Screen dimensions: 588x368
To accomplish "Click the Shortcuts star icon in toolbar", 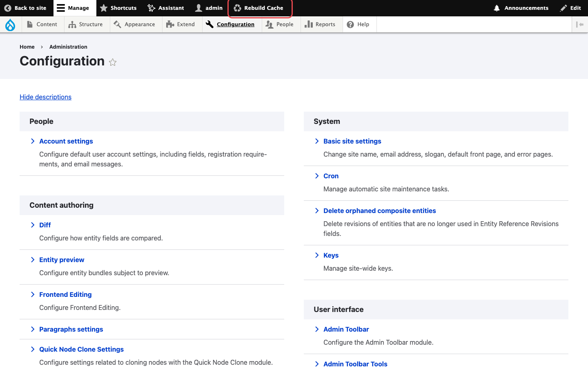I will tap(104, 8).
